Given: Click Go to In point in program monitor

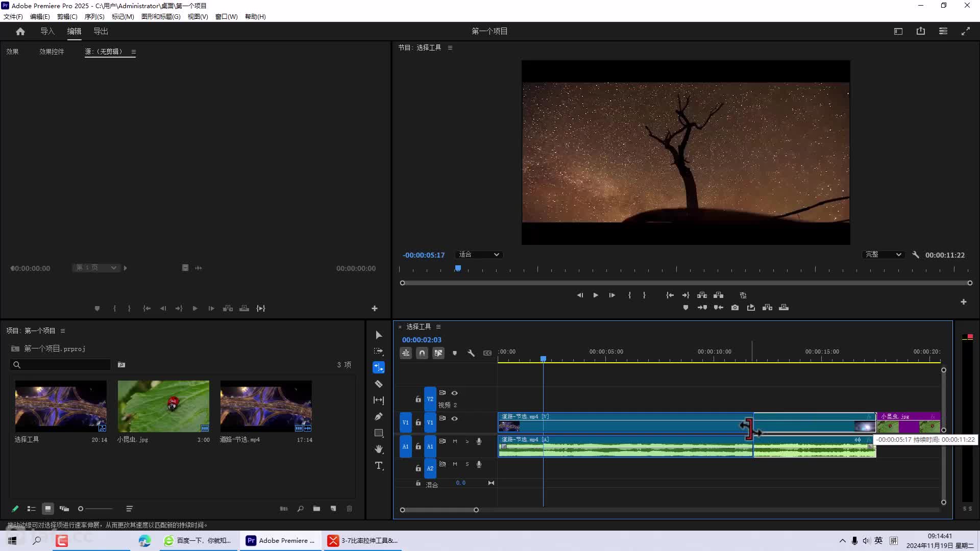Looking at the screenshot, I should (x=670, y=295).
